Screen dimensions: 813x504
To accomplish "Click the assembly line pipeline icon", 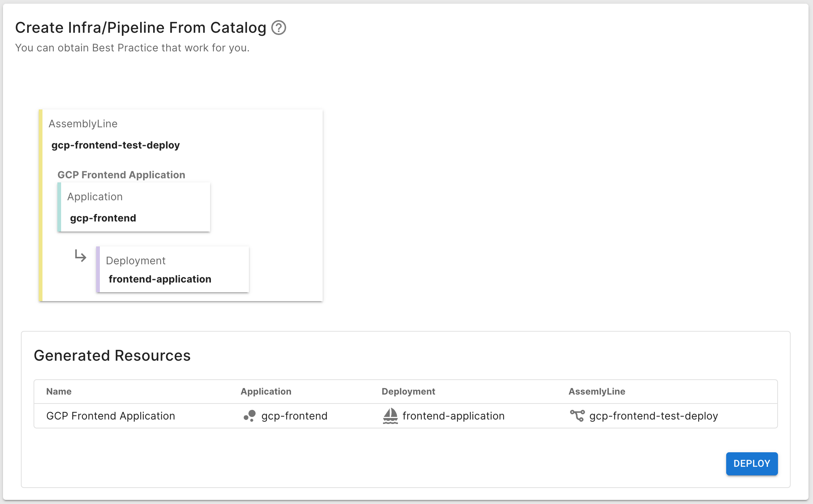I will (x=577, y=415).
